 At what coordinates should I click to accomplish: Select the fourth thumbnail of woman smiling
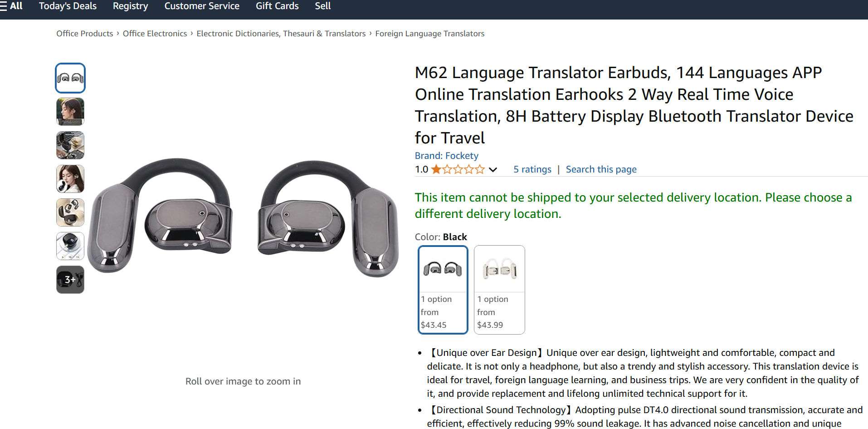point(70,179)
